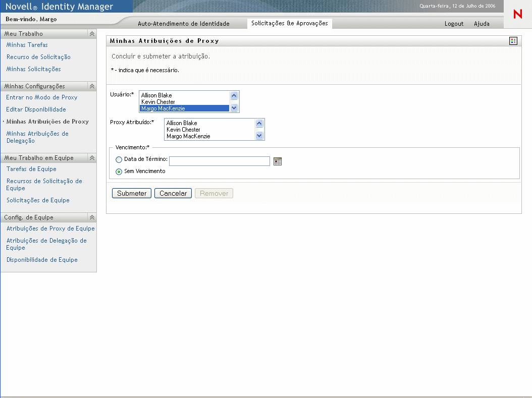Open the Ajuda help link

point(482,24)
